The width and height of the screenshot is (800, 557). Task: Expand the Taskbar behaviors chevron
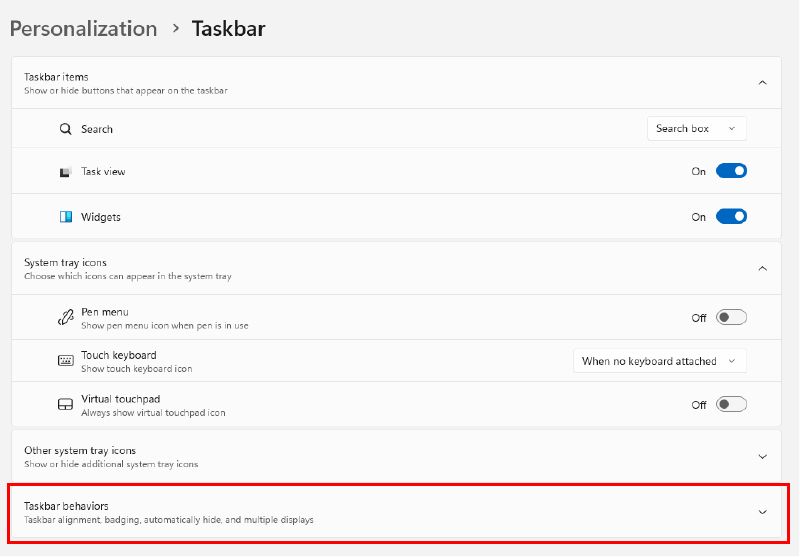(x=762, y=512)
